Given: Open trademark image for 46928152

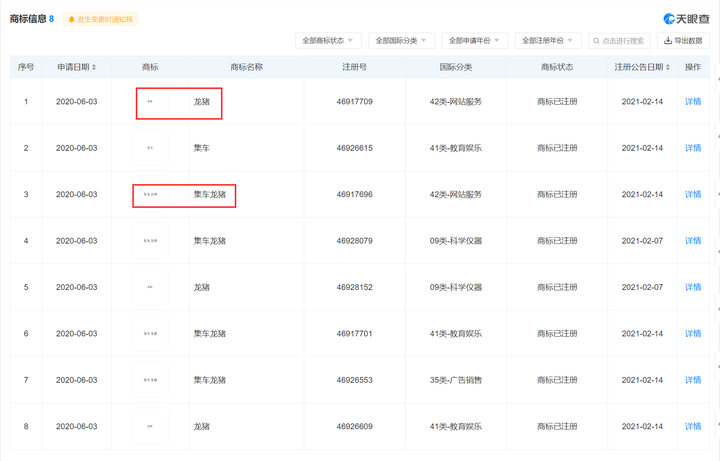Looking at the screenshot, I should tap(150, 287).
